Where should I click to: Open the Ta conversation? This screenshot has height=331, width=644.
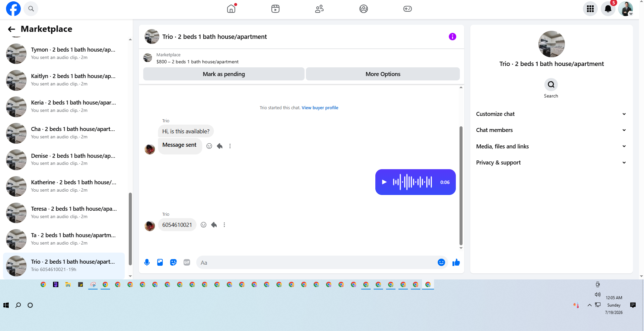point(64,239)
